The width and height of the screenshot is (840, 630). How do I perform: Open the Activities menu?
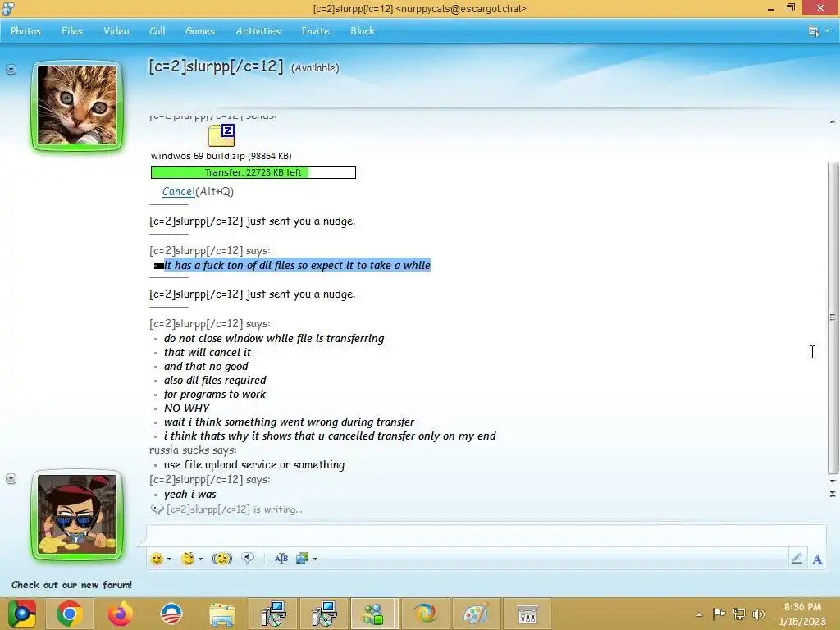pos(258,31)
